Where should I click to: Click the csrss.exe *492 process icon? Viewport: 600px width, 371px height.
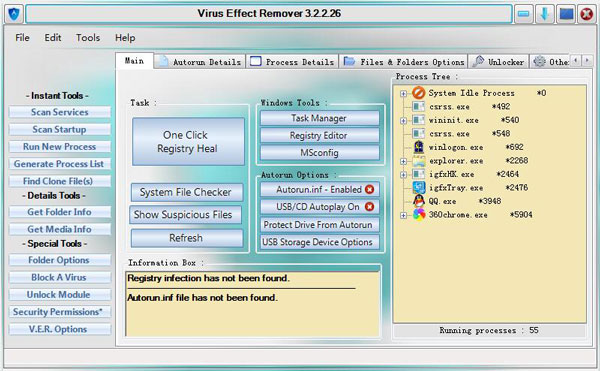(419, 106)
